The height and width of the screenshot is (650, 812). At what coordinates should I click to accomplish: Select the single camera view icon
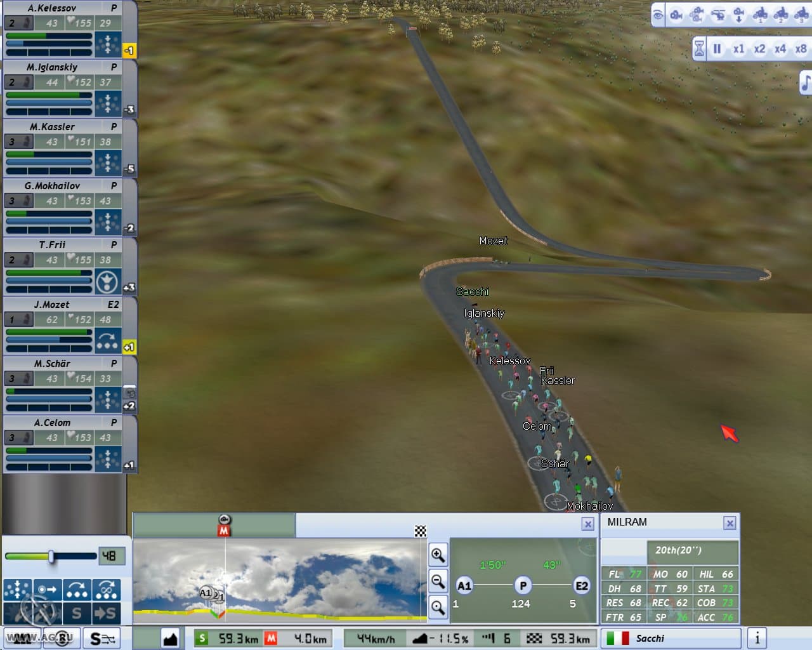tap(676, 15)
